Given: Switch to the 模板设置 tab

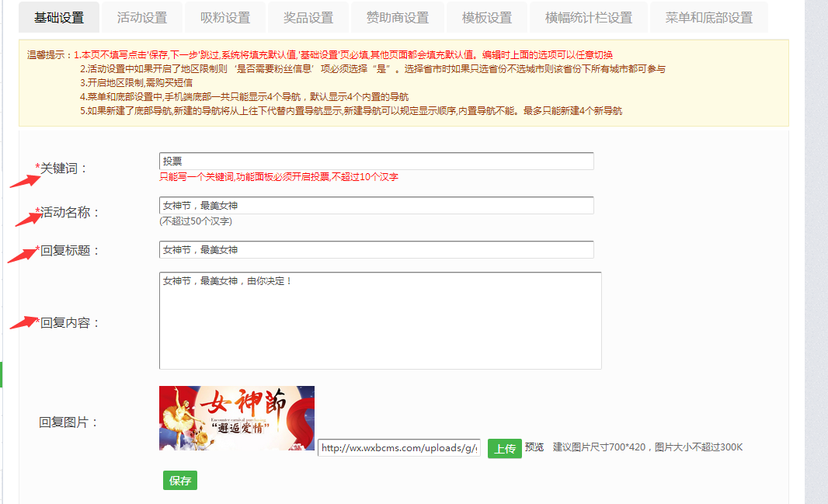Looking at the screenshot, I should coord(486,16).
